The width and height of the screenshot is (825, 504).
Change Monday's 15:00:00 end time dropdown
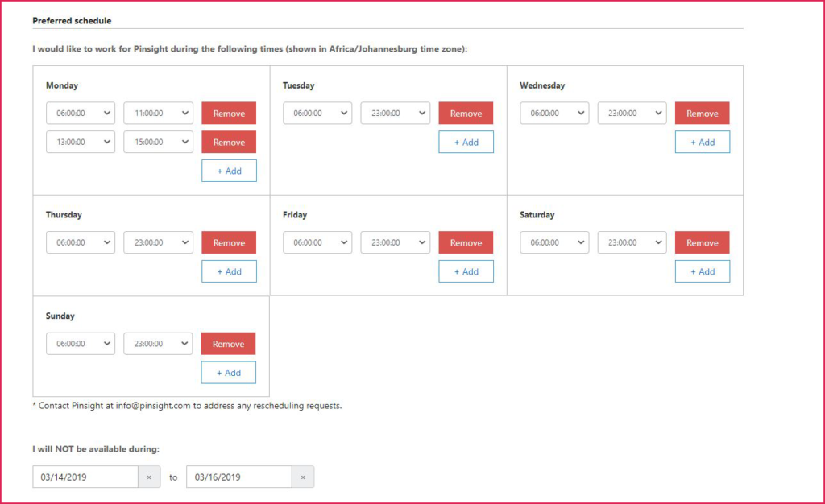click(x=158, y=142)
